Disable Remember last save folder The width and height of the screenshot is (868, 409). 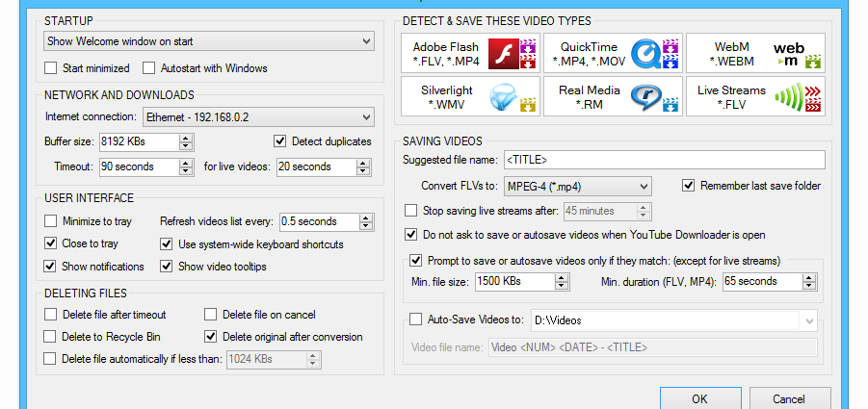click(x=688, y=186)
